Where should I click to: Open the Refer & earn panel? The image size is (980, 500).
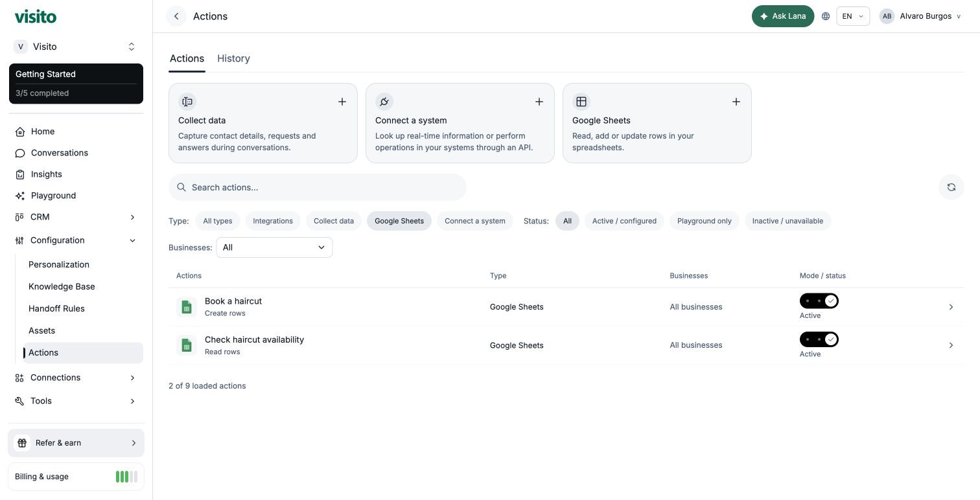76,443
